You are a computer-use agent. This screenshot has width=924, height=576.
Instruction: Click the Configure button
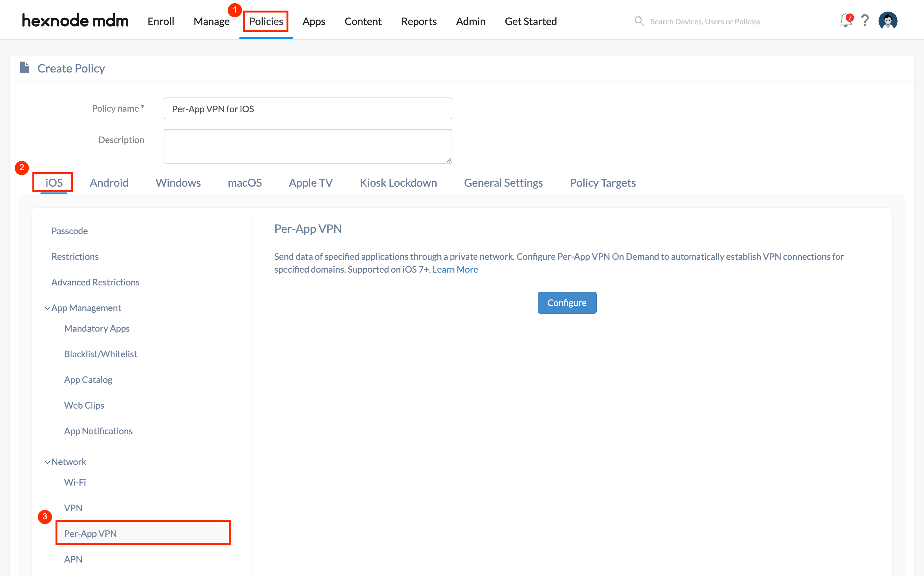567,302
